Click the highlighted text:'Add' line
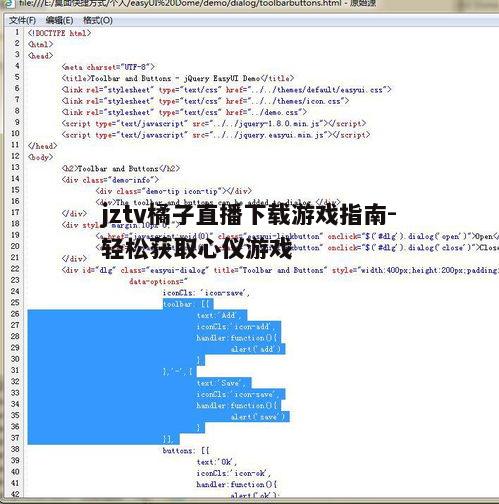 pos(221,315)
